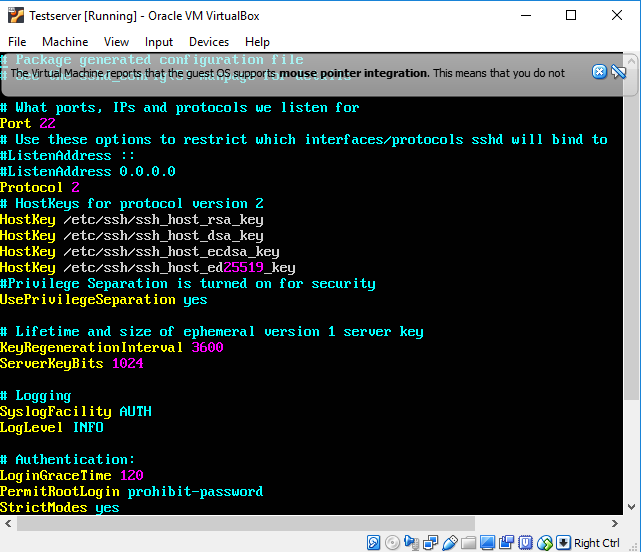Open the Devices menu
Viewport: 641px width, 552px height.
pyautogui.click(x=209, y=42)
